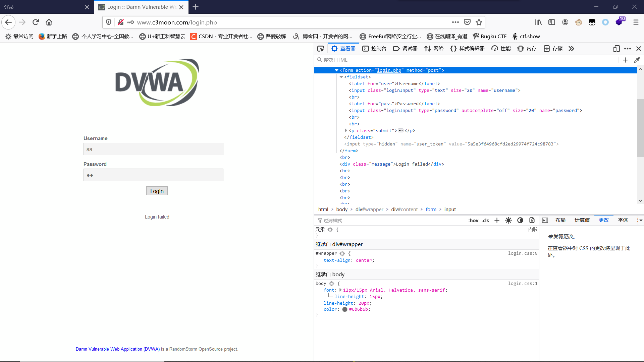Image resolution: width=644 pixels, height=362 pixels.
Task: Toggle the sidebar view icon
Action: coord(552,22)
